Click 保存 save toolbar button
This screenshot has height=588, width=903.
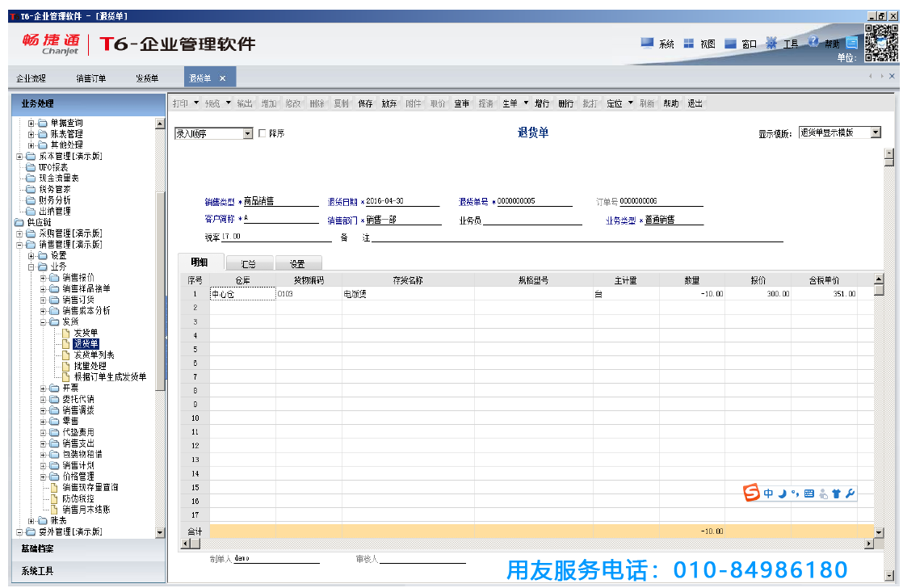365,103
